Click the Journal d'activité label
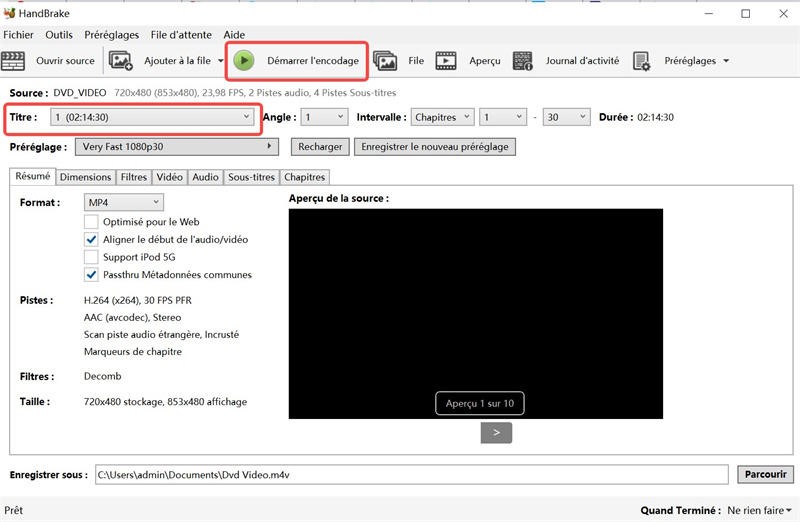 [582, 61]
